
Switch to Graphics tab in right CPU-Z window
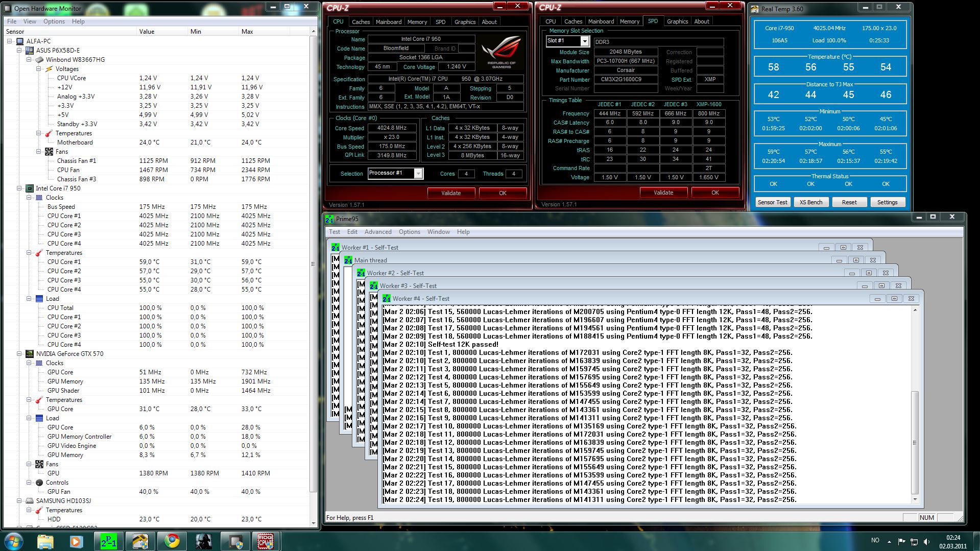click(x=677, y=21)
